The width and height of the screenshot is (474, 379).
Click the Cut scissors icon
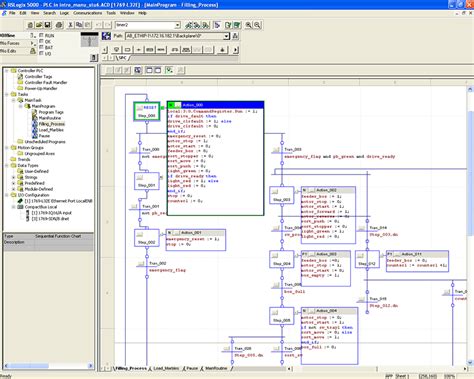click(x=70, y=25)
